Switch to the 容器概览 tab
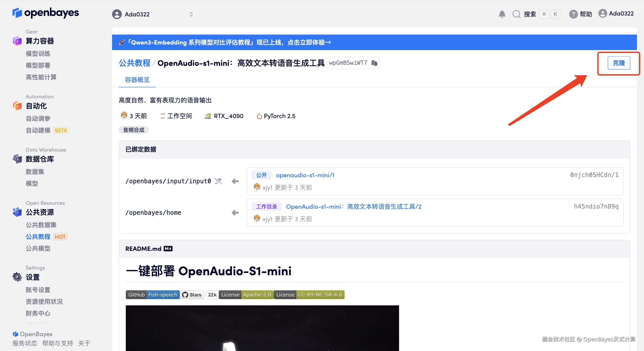This screenshot has width=644, height=351. tap(137, 80)
